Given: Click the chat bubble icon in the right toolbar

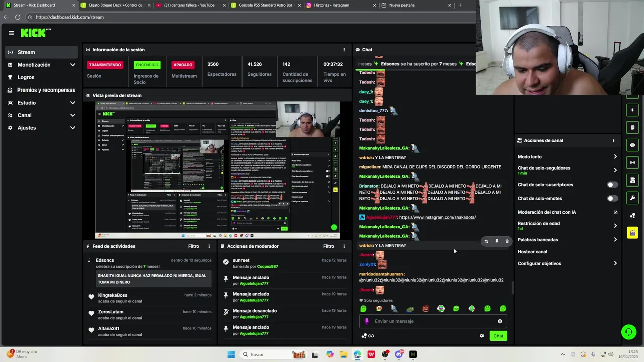Looking at the screenshot, I should click(632, 145).
